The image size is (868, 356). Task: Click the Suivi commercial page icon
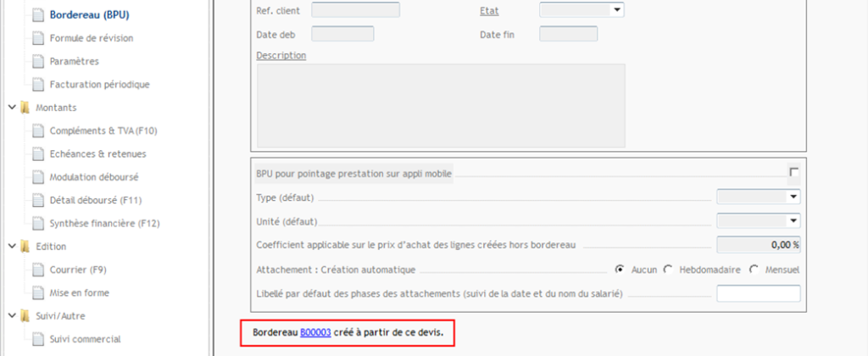(37, 339)
